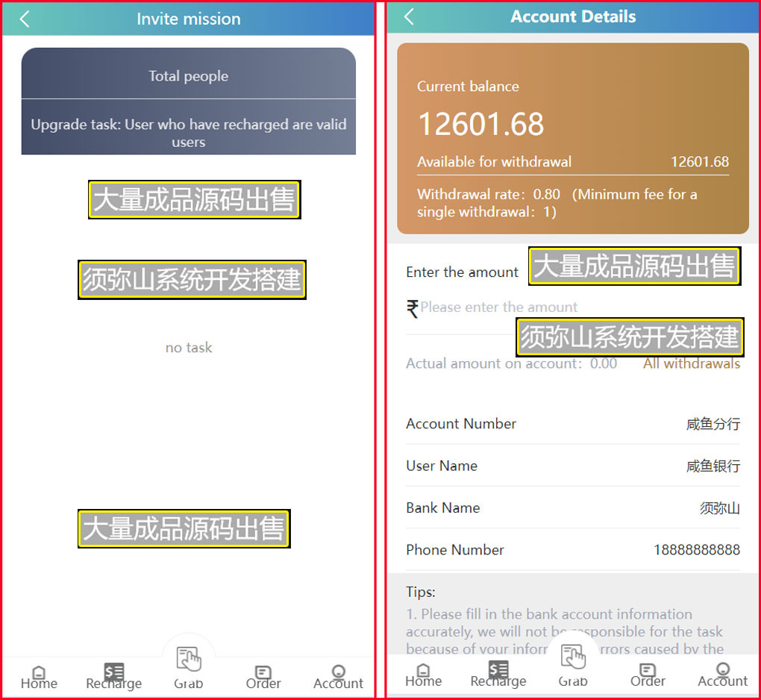Click the 'All withdrawals' link
The height and width of the screenshot is (700, 761).
point(692,363)
